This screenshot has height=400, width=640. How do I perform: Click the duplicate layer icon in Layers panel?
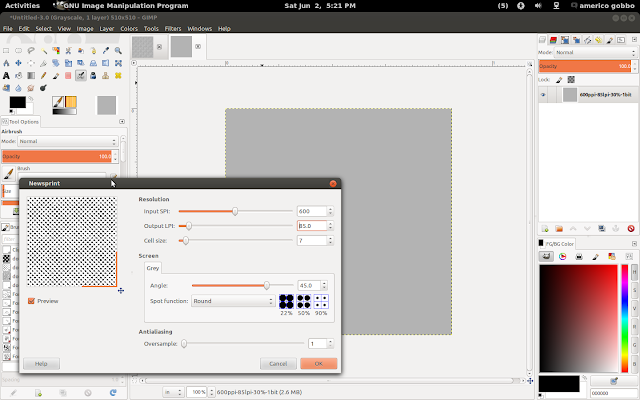click(x=602, y=229)
